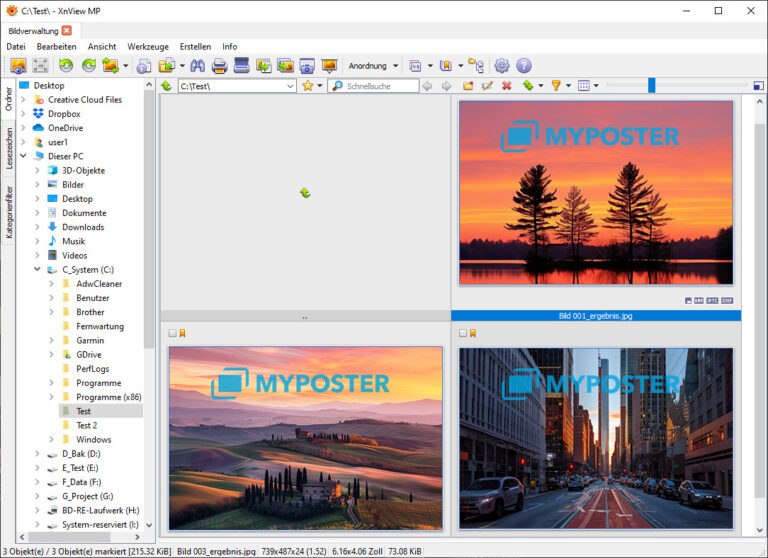This screenshot has height=558, width=768.
Task: Select the Downloads folder in tree
Action: click(x=83, y=227)
